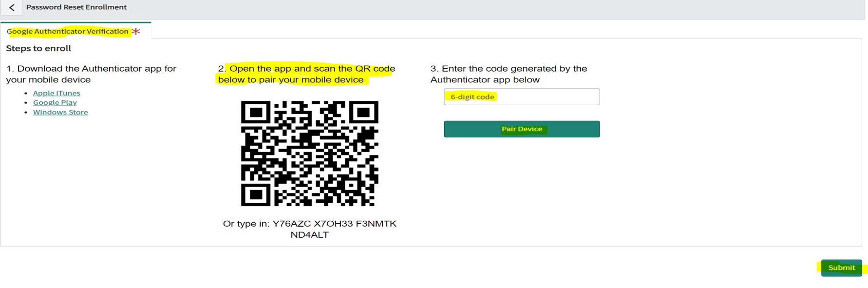This screenshot has height=288, width=868.
Task: Select the Google Authenticator Verification tab
Action: [x=68, y=31]
